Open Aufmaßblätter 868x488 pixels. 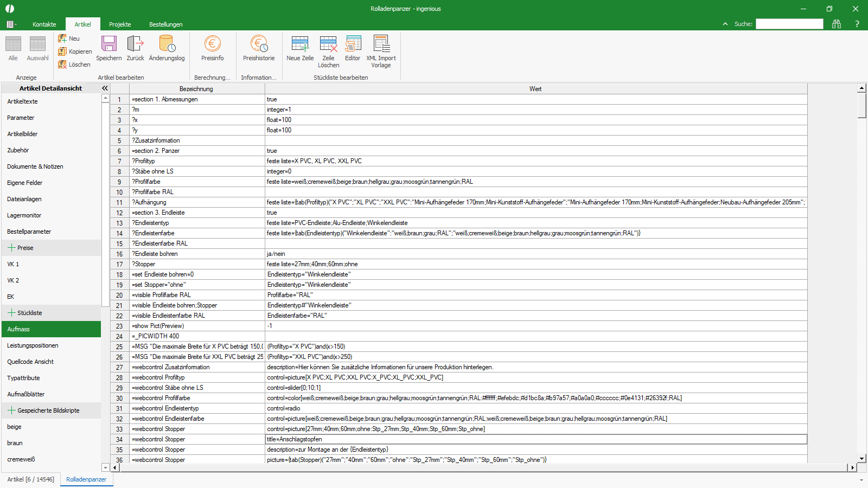pyautogui.click(x=51, y=394)
